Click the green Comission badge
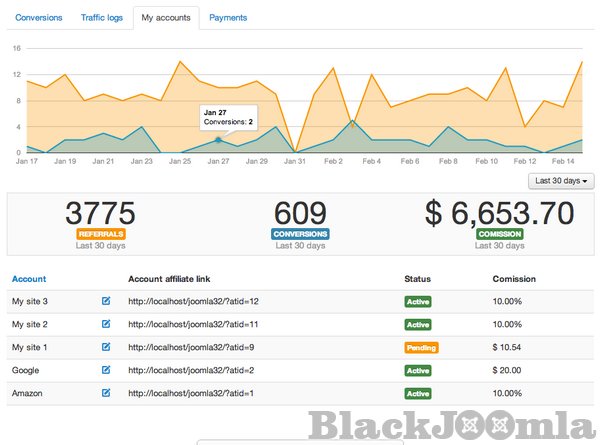 point(499,233)
